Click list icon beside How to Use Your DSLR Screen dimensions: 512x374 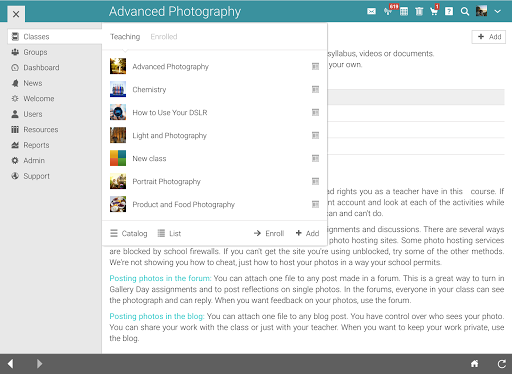(315, 112)
